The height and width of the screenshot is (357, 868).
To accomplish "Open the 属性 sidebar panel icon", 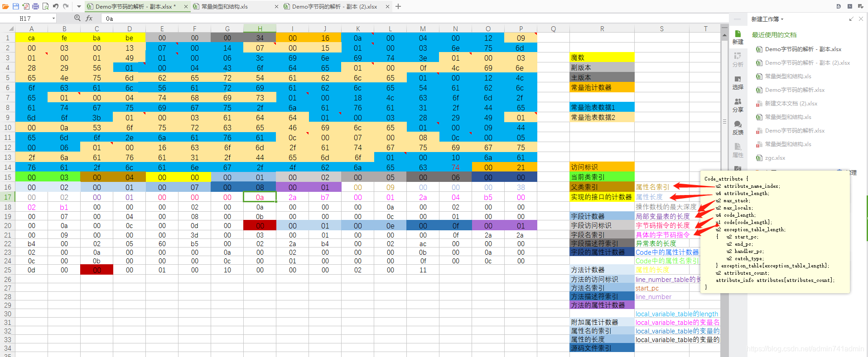I will coord(738,150).
